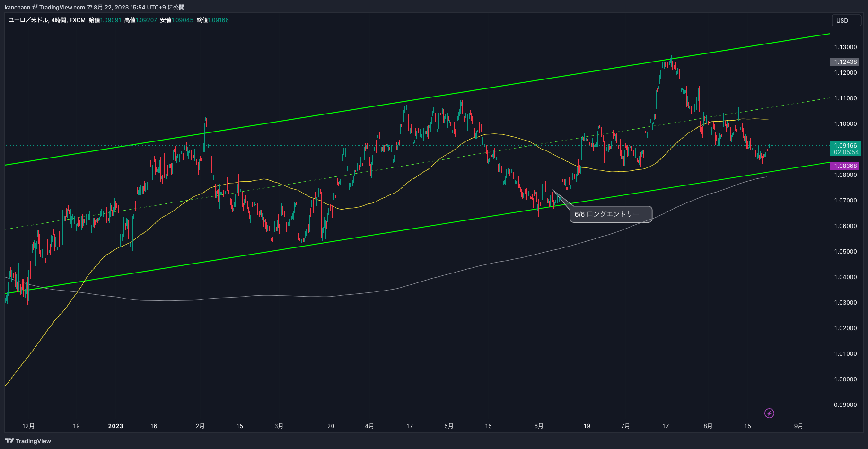Click the 0.99000 price axis label
Screen dimensions: 868x449
(x=845, y=405)
